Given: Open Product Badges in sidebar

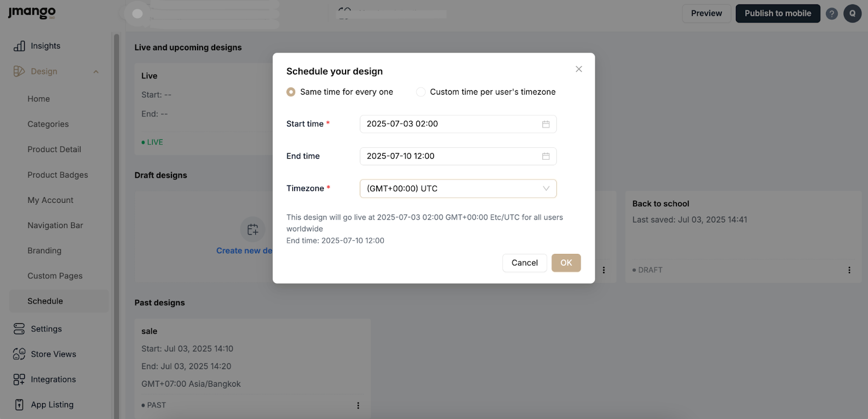Looking at the screenshot, I should coord(58,175).
